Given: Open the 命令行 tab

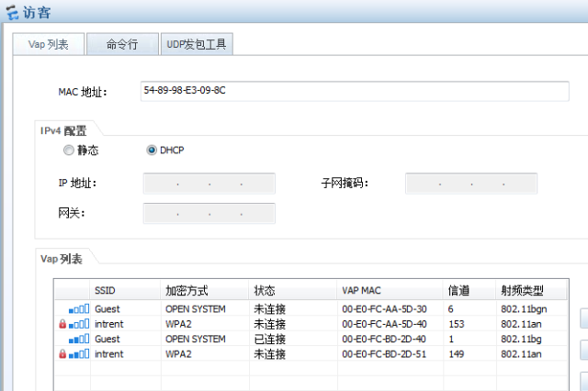Looking at the screenshot, I should (x=122, y=44).
